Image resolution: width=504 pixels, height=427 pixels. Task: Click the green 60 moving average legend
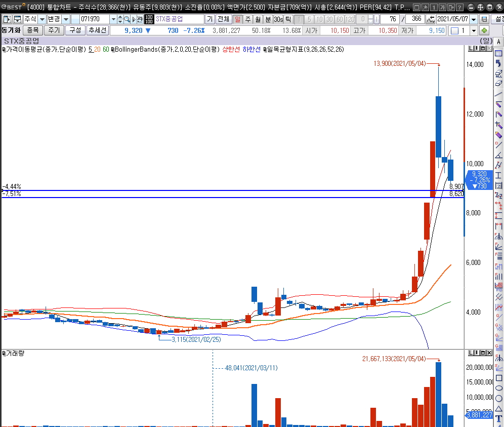[x=106, y=50]
